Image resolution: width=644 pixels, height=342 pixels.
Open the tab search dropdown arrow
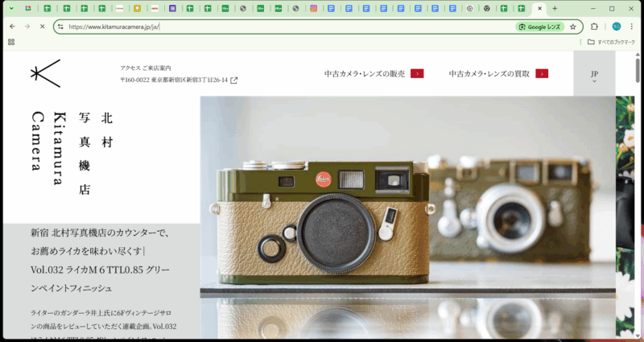[11, 8]
